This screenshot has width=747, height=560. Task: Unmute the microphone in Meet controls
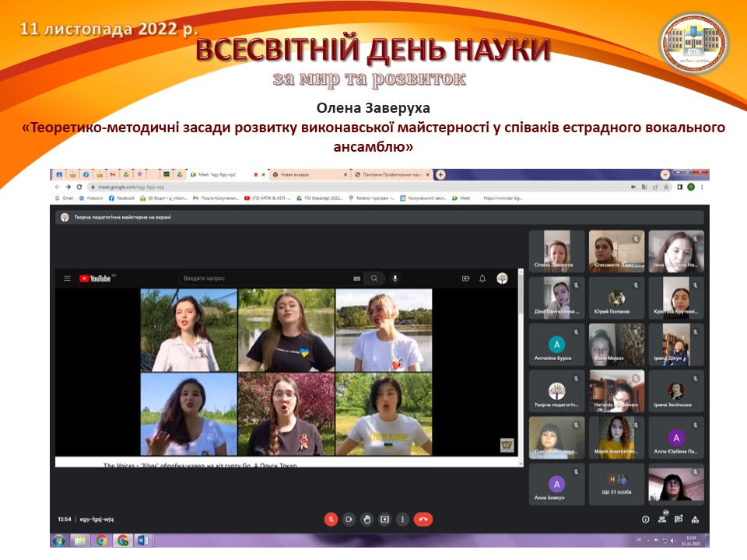click(331, 519)
